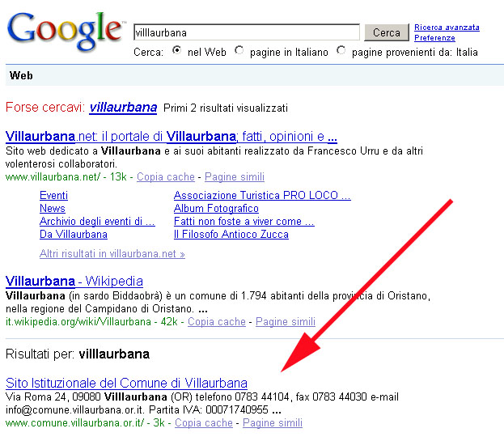Select 'pagine in Italiano' radio button
The width and height of the screenshot is (504, 441).
pos(239,50)
